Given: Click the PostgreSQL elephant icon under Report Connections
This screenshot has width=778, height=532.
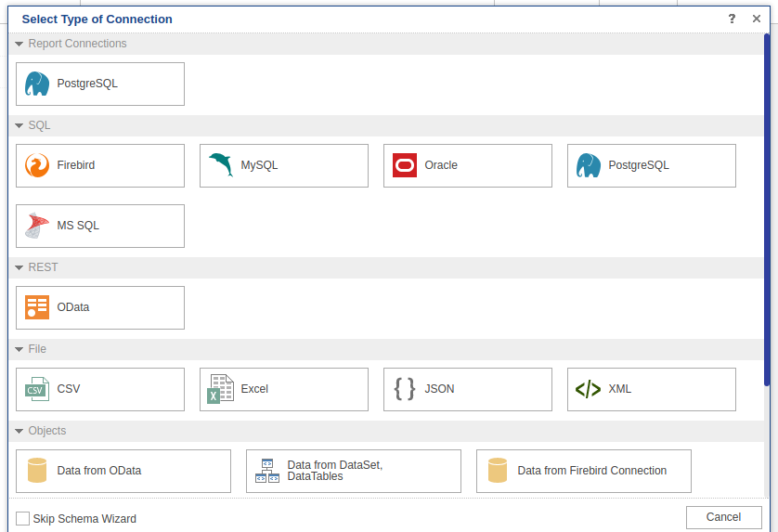Looking at the screenshot, I should coord(37,84).
